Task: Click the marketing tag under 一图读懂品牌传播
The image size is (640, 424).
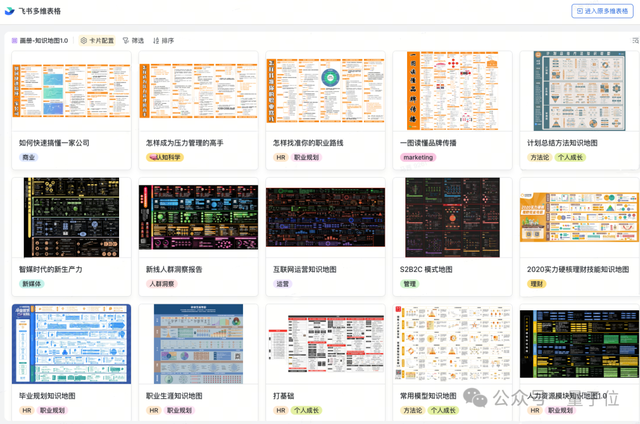Action: (x=418, y=157)
